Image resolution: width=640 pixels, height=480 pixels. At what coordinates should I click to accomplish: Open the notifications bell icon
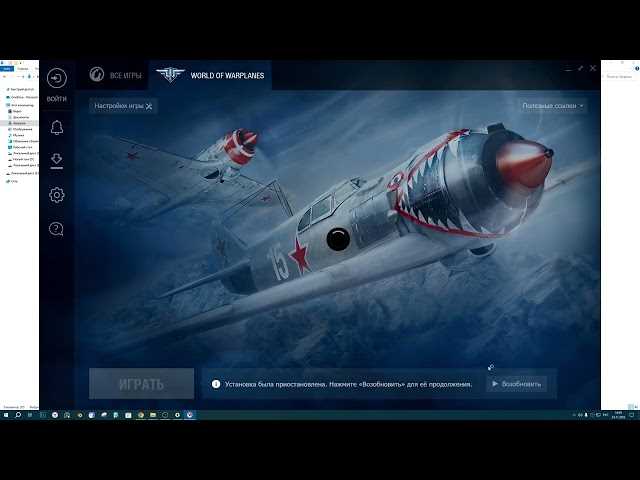click(57, 128)
